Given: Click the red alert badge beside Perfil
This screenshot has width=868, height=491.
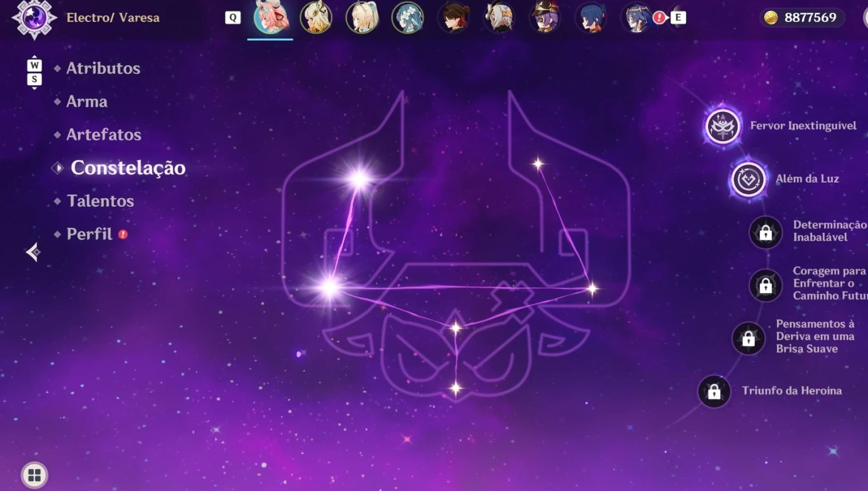Looking at the screenshot, I should click(x=123, y=234).
